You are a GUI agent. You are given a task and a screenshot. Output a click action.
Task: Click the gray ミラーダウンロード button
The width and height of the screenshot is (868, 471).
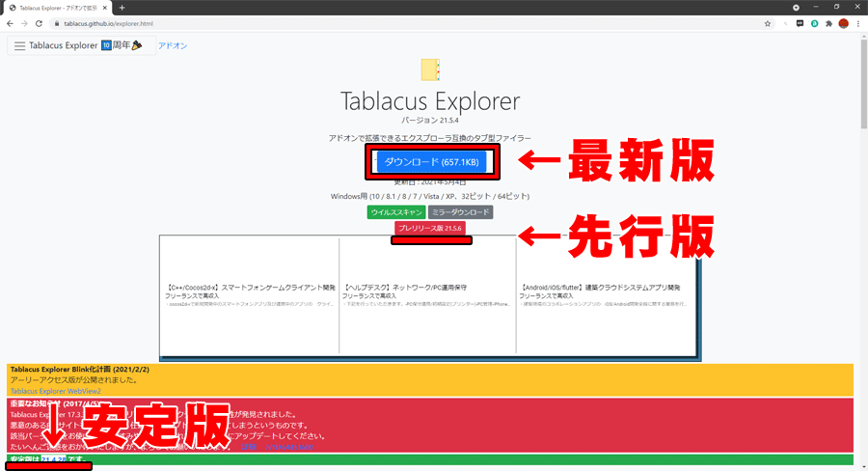(x=461, y=212)
